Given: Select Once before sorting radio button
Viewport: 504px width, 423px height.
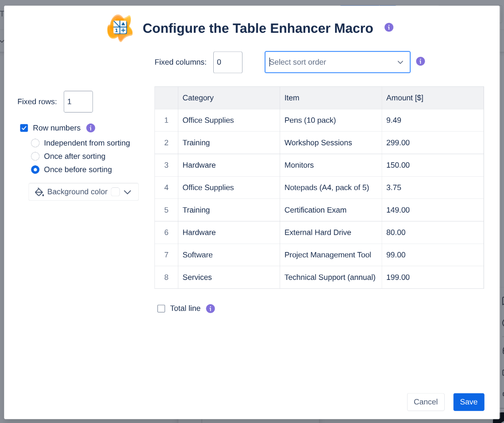Looking at the screenshot, I should (x=35, y=170).
